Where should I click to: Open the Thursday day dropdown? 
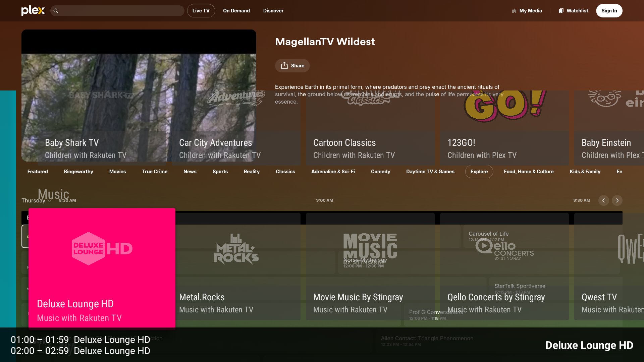pyautogui.click(x=36, y=200)
